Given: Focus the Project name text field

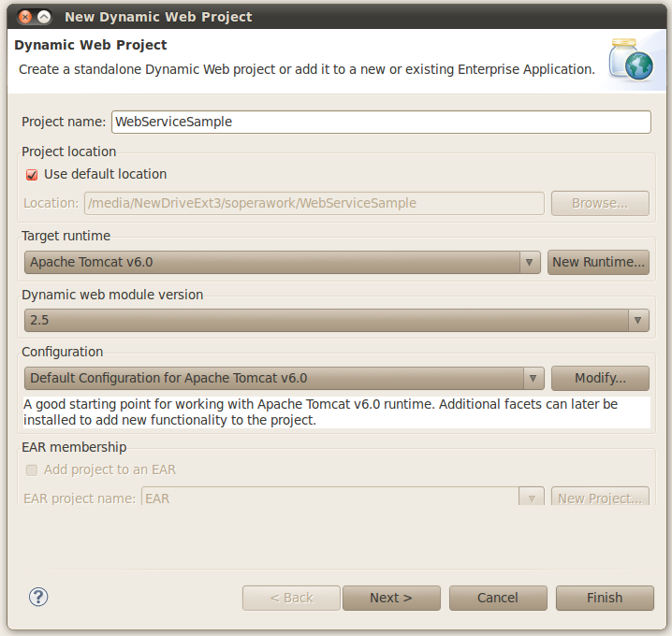Looking at the screenshot, I should 381,122.
